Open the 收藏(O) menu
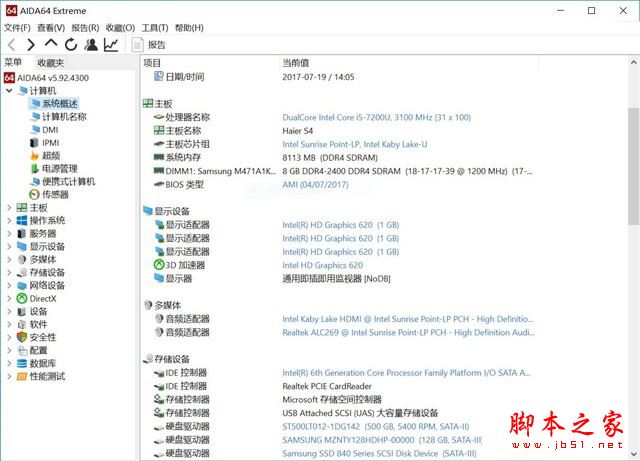640x461 pixels. coord(120,28)
